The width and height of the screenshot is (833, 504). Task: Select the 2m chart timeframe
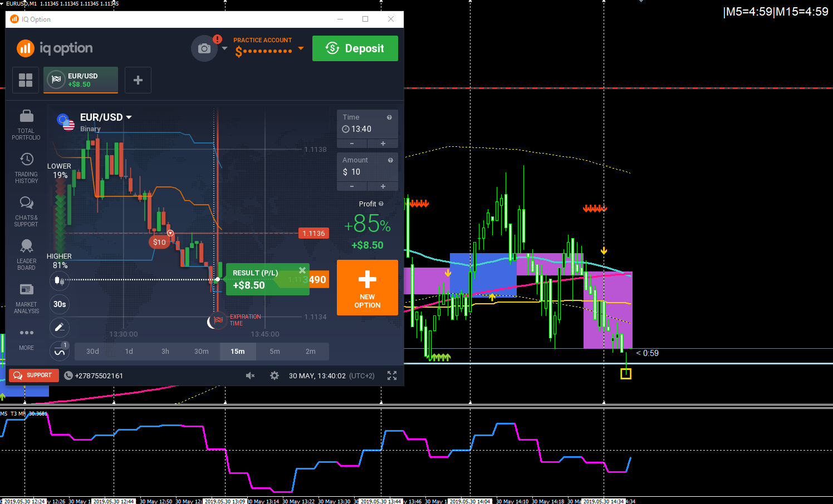point(311,352)
